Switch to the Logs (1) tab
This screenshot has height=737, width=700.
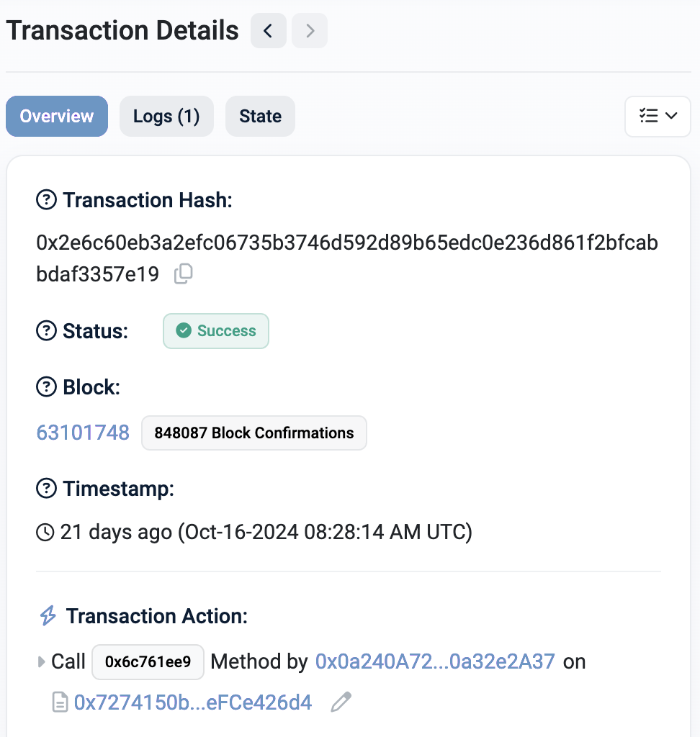coord(166,116)
